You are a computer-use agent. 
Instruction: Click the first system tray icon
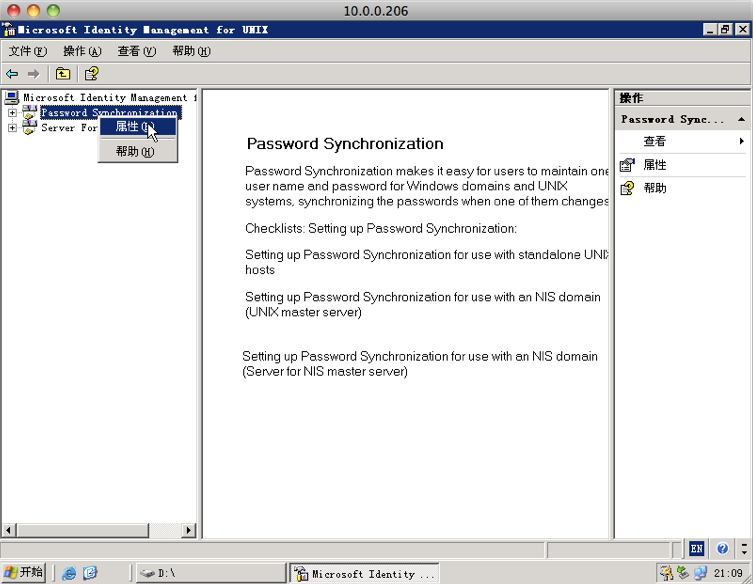[x=666, y=572]
